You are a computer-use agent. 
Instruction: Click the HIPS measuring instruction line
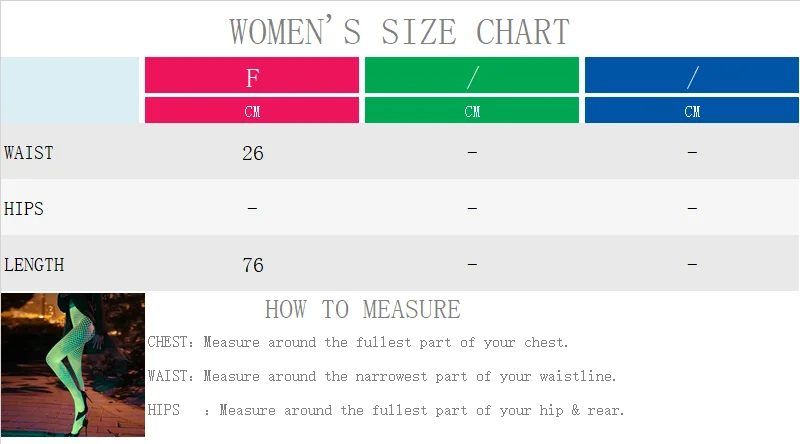point(386,410)
